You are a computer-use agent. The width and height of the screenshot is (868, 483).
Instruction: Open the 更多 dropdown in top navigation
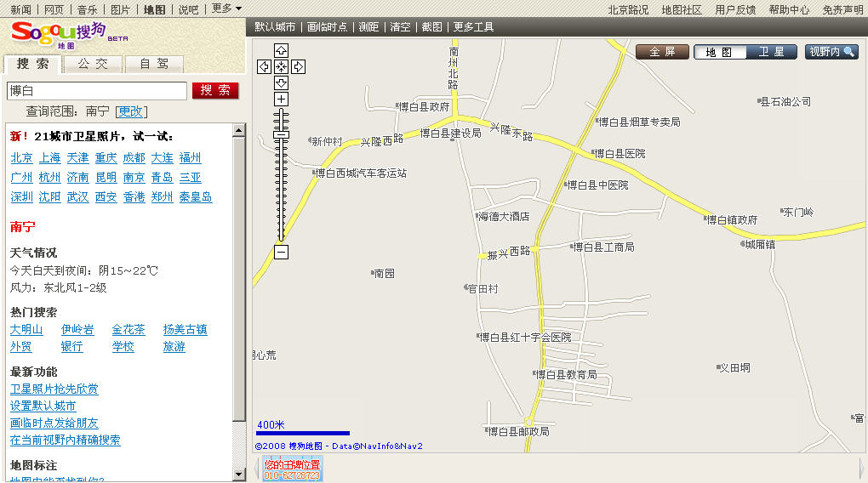click(226, 9)
